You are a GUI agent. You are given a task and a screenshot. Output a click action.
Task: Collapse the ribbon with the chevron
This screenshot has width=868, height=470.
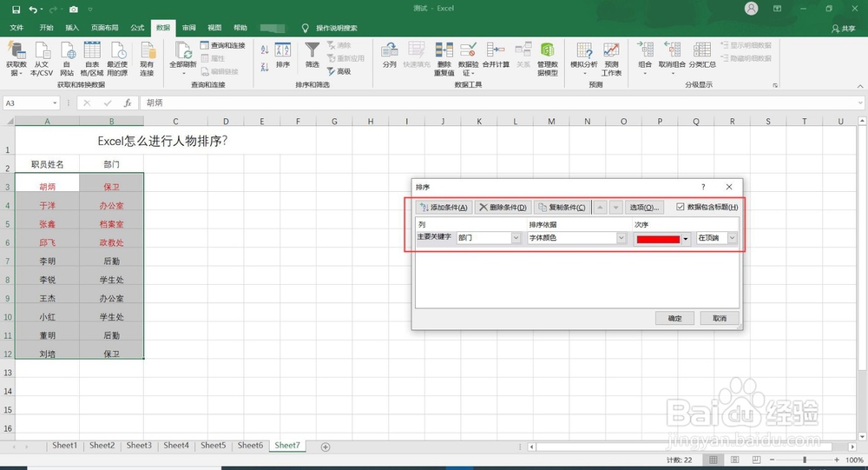(x=859, y=86)
